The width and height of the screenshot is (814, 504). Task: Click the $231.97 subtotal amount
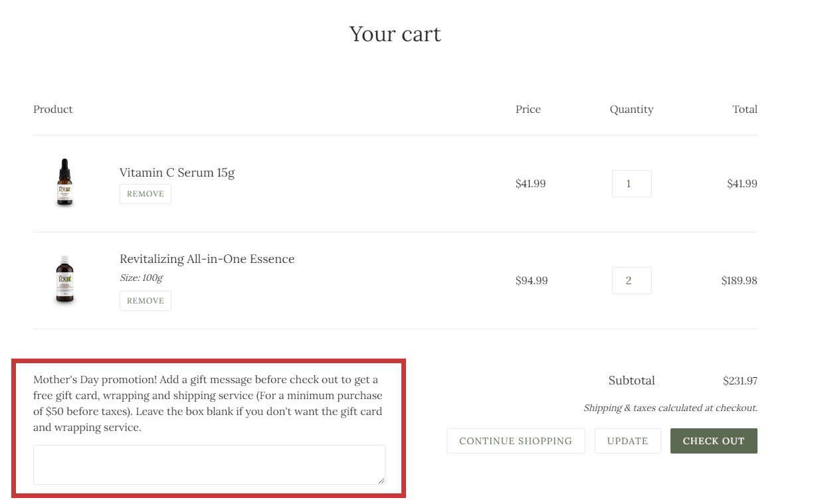[740, 381]
